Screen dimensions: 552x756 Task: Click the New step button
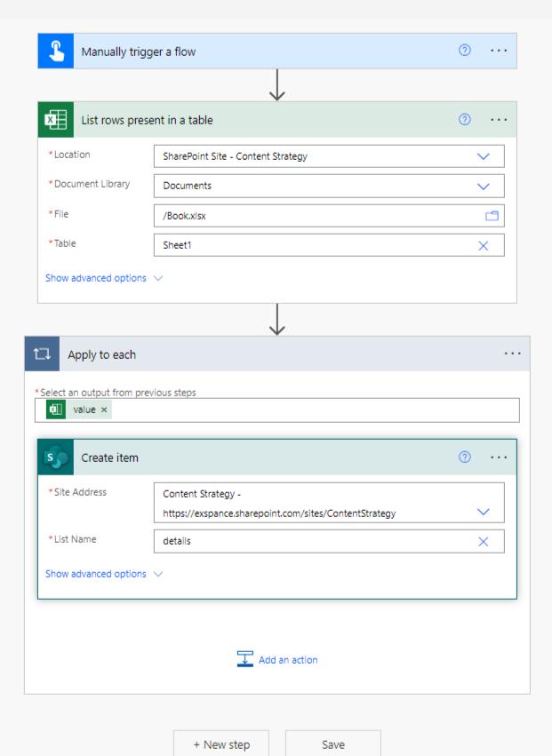click(221, 744)
